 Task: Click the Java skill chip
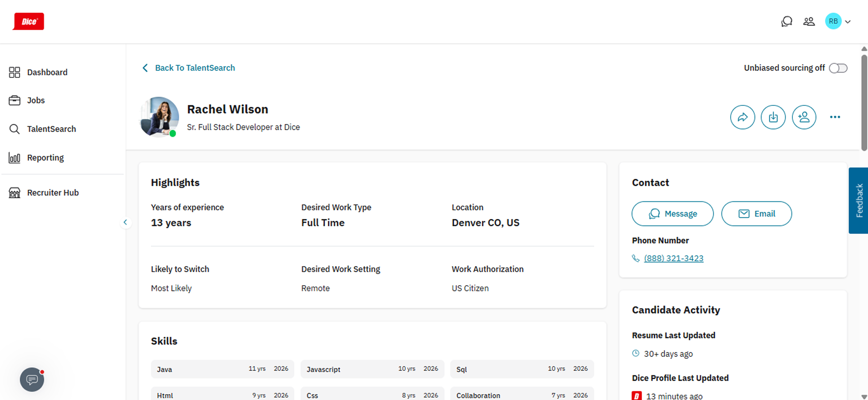point(222,369)
